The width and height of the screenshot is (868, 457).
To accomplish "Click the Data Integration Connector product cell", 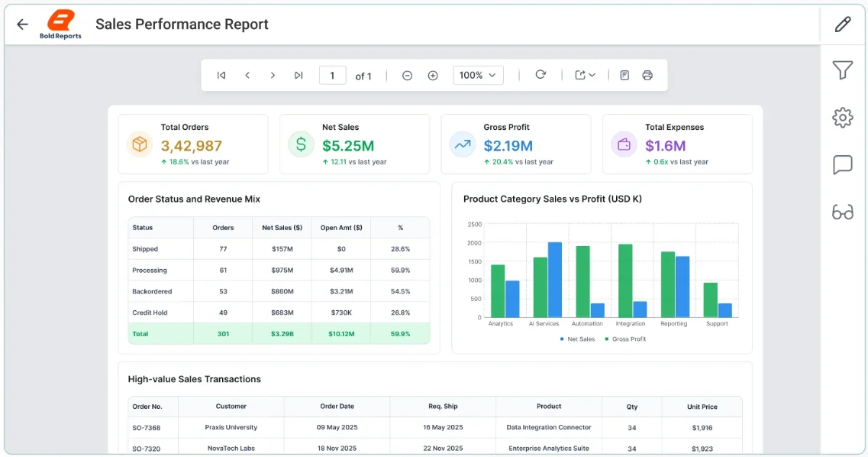I will 549,428.
